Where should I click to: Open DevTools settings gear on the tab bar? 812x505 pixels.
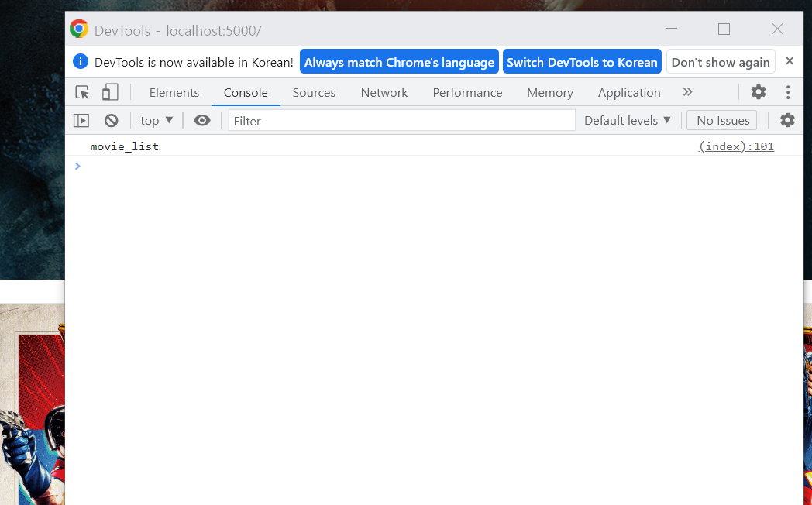(758, 92)
